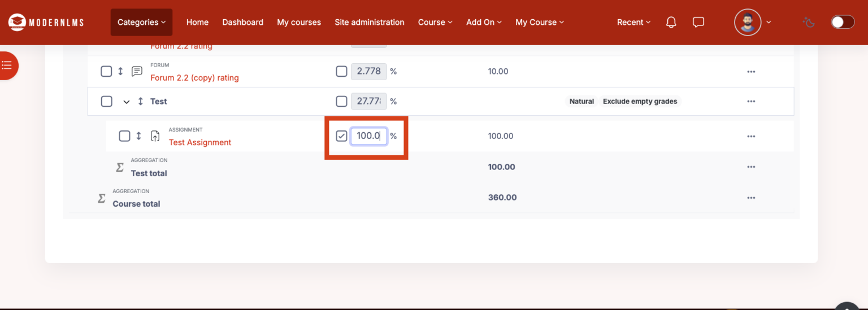Open the Categories dropdown
The image size is (868, 310).
pos(141,22)
